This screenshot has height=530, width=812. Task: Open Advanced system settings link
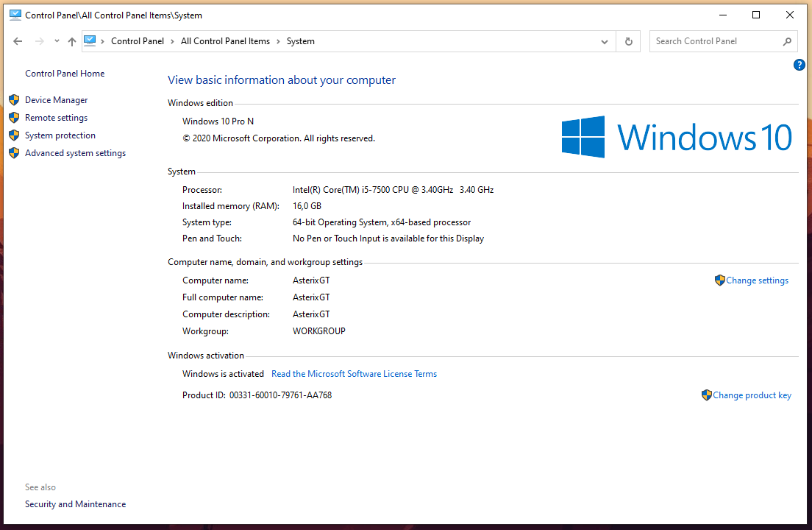[x=76, y=153]
